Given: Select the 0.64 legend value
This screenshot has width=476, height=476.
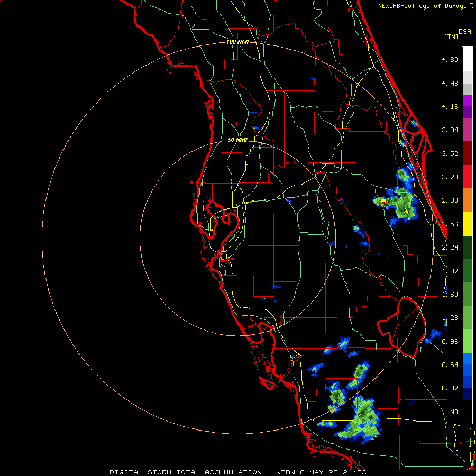Looking at the screenshot, I should click(450, 365).
